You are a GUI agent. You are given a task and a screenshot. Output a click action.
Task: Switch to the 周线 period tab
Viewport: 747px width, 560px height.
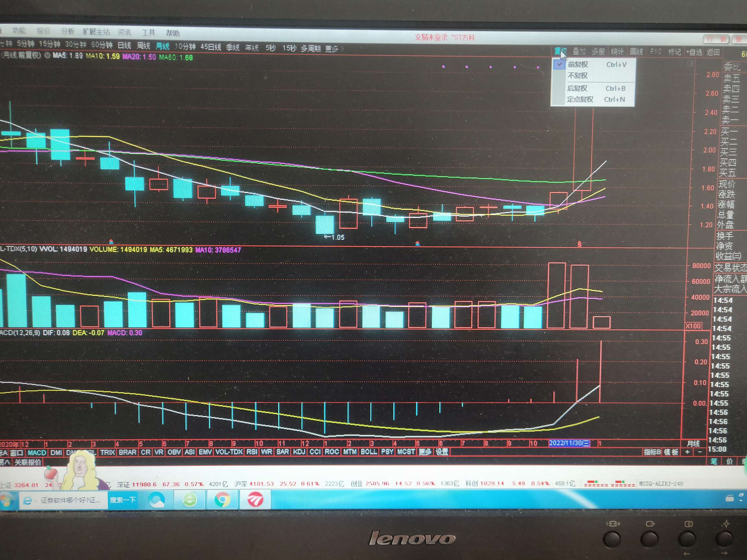143,46
